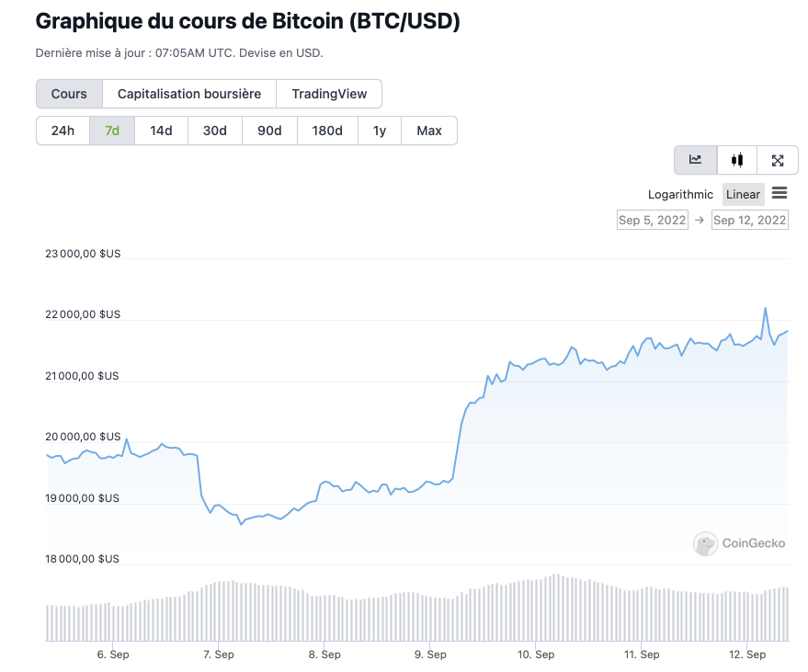Select Linear scale option

pos(743,194)
